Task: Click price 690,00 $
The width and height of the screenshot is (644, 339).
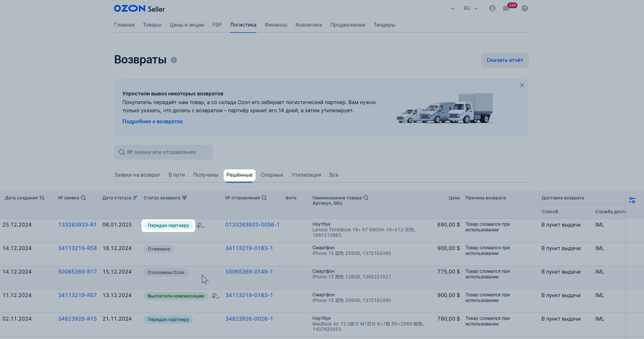Action: point(448,225)
